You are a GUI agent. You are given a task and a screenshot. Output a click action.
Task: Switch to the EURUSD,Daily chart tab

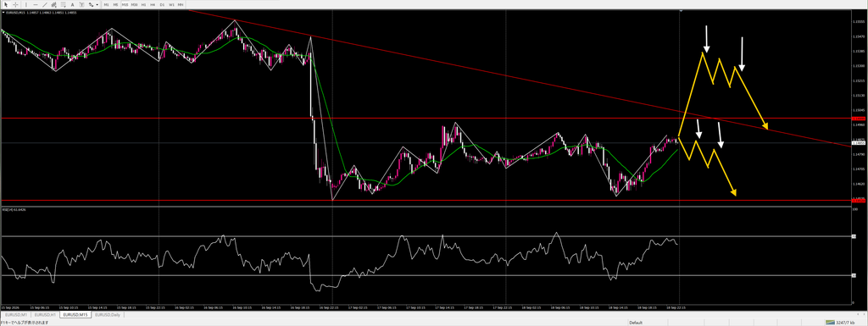[x=108, y=314]
